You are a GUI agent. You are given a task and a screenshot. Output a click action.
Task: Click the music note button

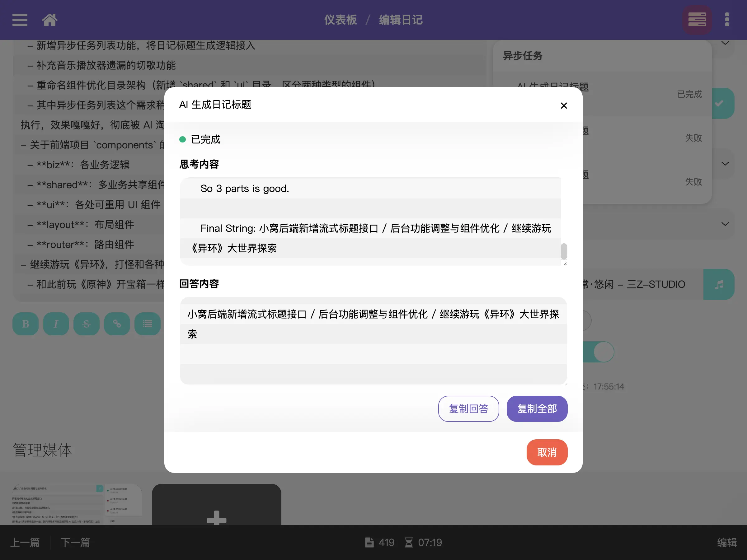click(719, 284)
